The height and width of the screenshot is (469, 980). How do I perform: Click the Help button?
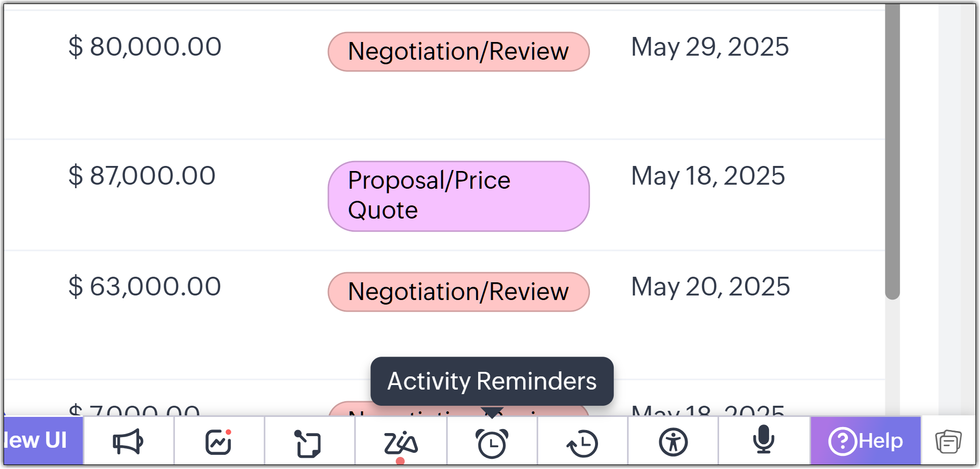point(866,441)
